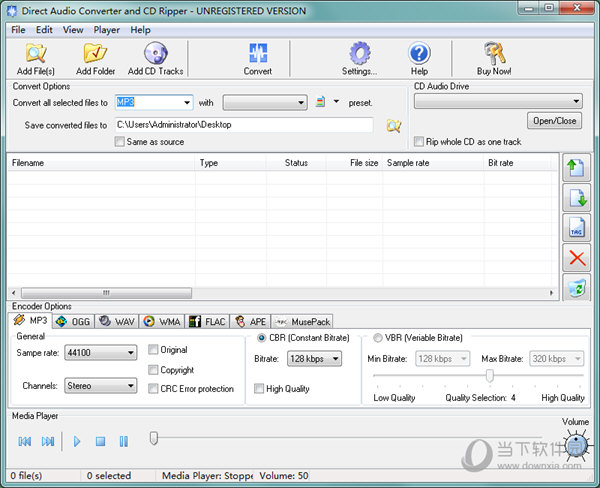Click the Save converted files to path field

(244, 125)
